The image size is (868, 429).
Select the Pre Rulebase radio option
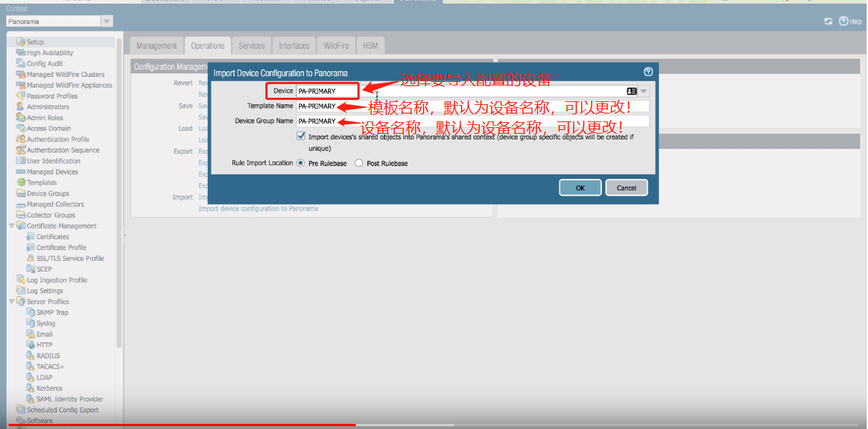pyautogui.click(x=301, y=163)
